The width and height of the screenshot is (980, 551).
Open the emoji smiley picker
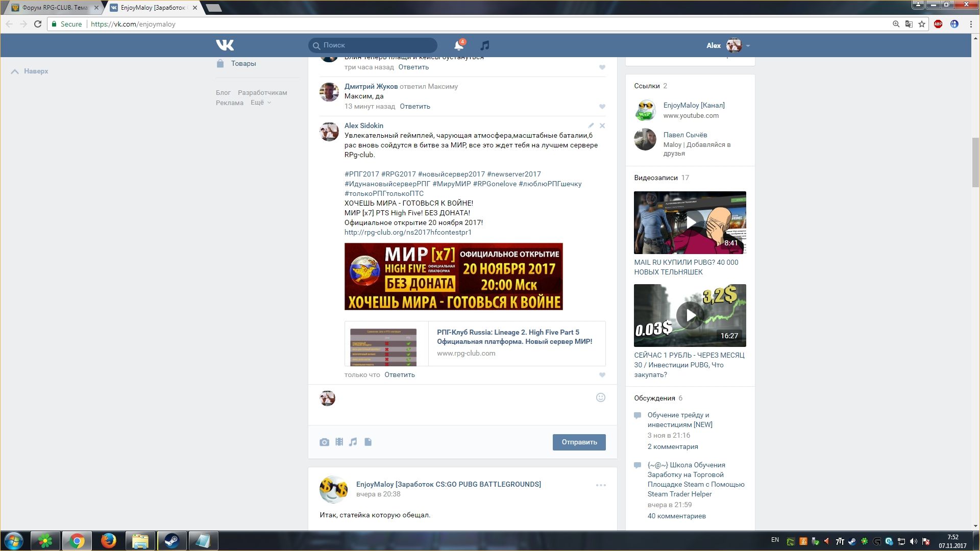(601, 397)
